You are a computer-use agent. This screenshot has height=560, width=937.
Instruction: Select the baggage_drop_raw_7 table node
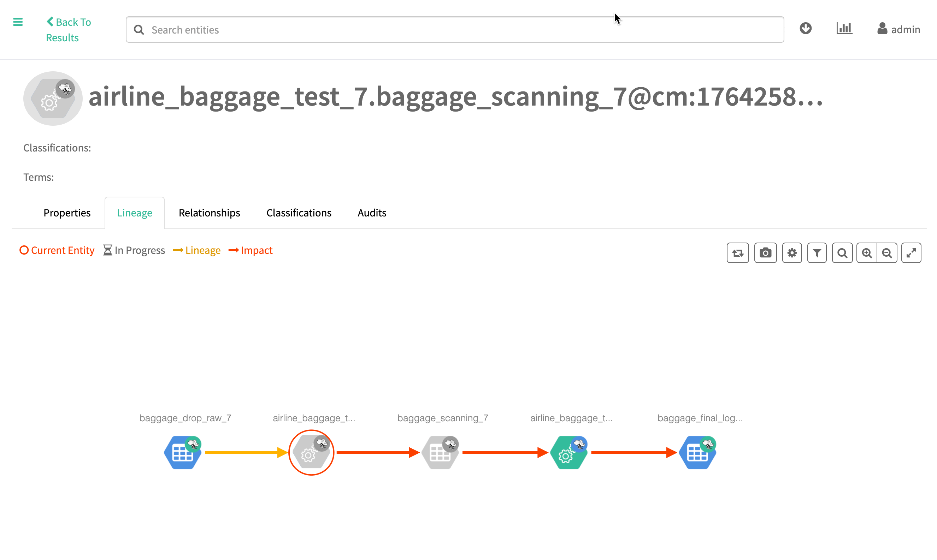coord(182,452)
